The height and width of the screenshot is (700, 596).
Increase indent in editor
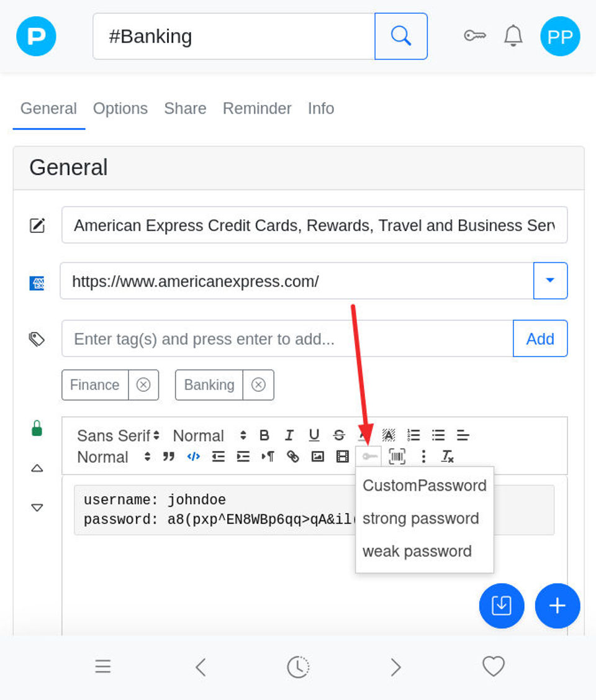(x=243, y=457)
